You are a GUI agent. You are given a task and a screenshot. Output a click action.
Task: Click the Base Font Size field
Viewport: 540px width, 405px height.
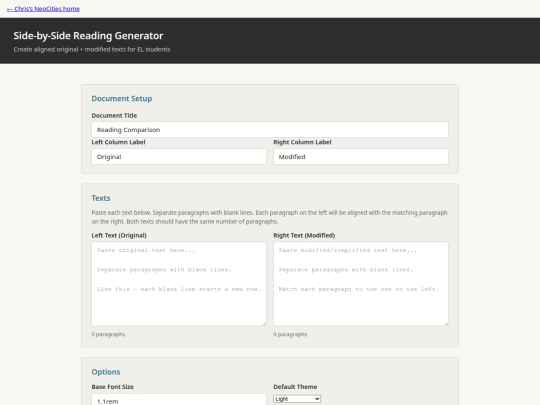pos(179,399)
